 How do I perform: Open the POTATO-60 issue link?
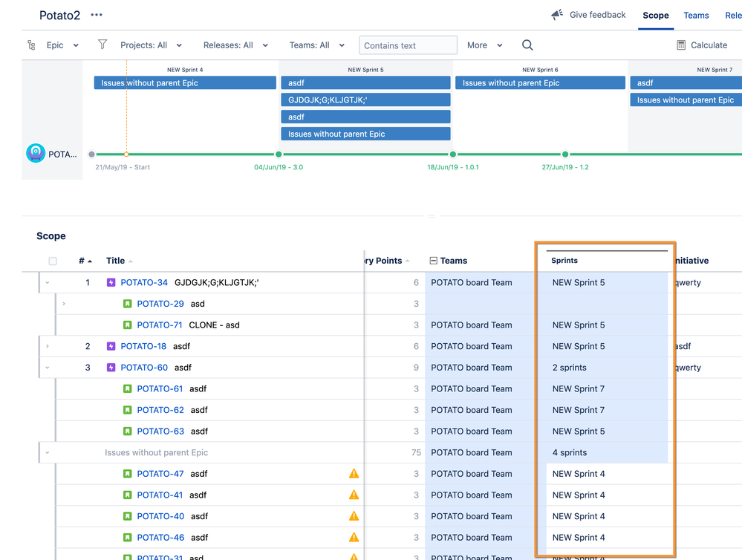point(144,368)
